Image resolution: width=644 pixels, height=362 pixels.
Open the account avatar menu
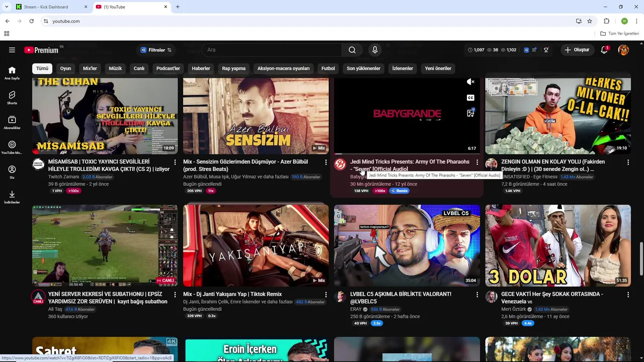[x=623, y=50]
